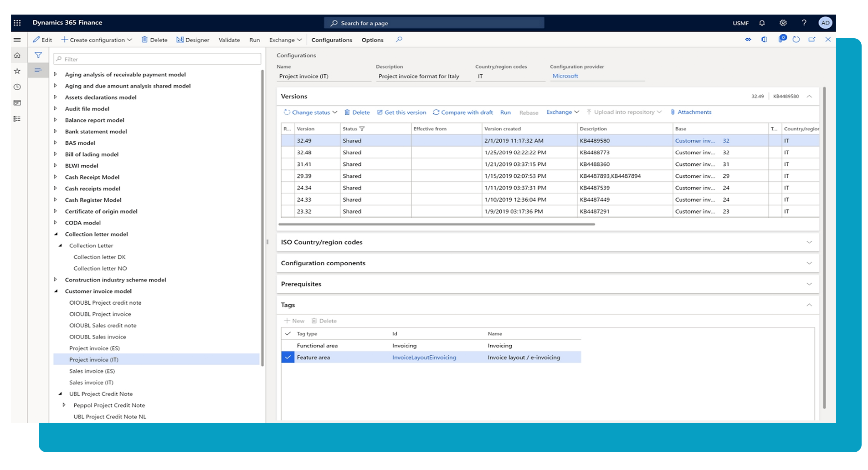Screen dimensions: 868x470
Task: Open the app launcher waffle icon
Action: (x=17, y=23)
